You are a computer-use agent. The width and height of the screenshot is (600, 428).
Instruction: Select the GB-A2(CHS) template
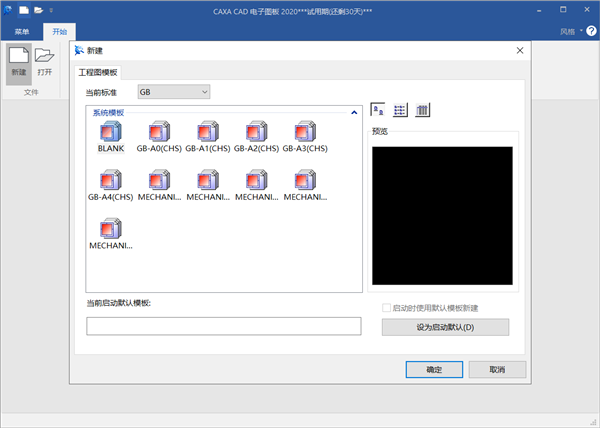click(256, 137)
